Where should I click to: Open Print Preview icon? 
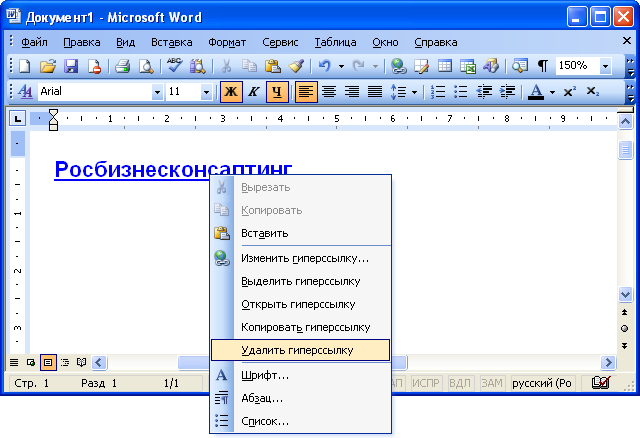coord(146,66)
